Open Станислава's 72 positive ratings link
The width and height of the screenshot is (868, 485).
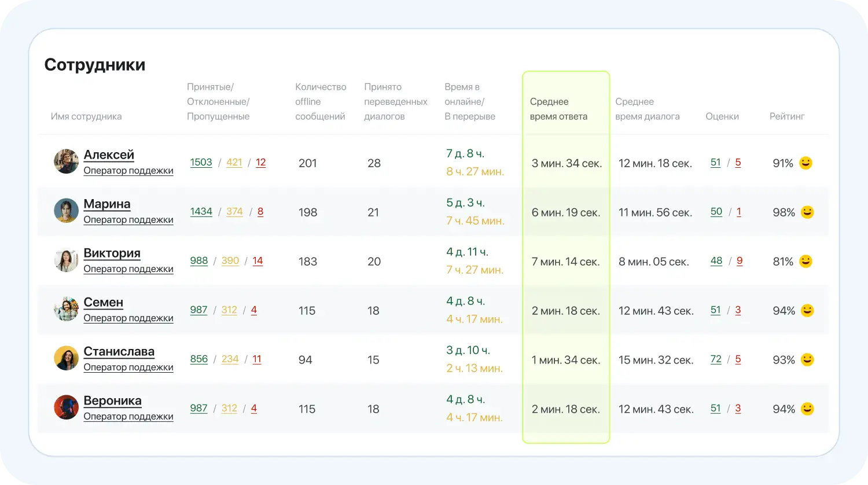(x=716, y=359)
